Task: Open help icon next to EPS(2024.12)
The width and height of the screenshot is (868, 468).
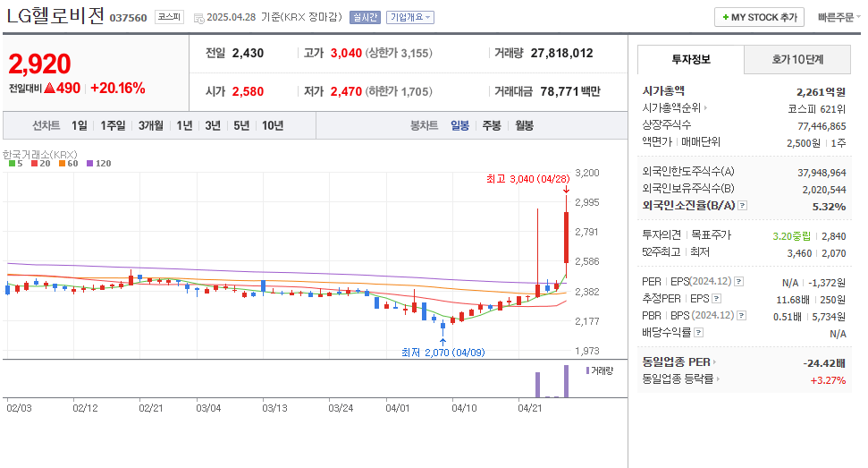Action: click(x=739, y=282)
